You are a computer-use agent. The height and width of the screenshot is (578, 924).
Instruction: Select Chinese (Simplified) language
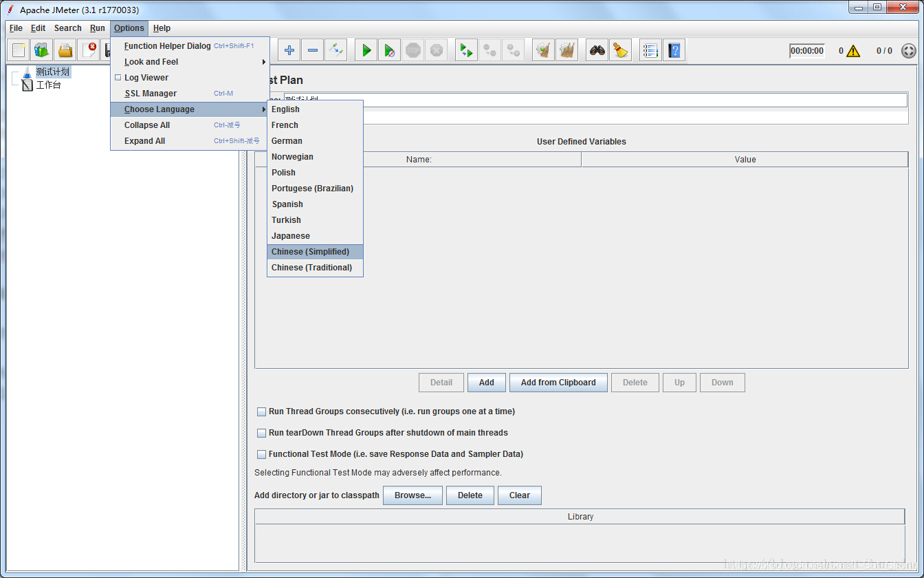[x=315, y=252]
